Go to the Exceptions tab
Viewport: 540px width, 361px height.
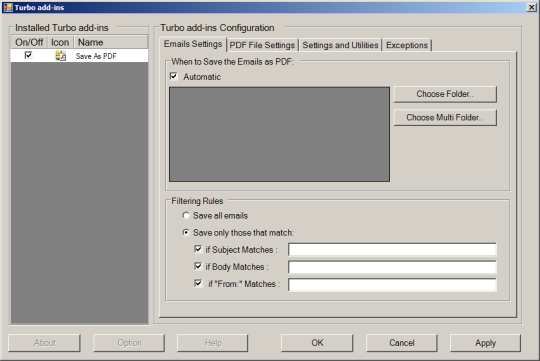(407, 45)
